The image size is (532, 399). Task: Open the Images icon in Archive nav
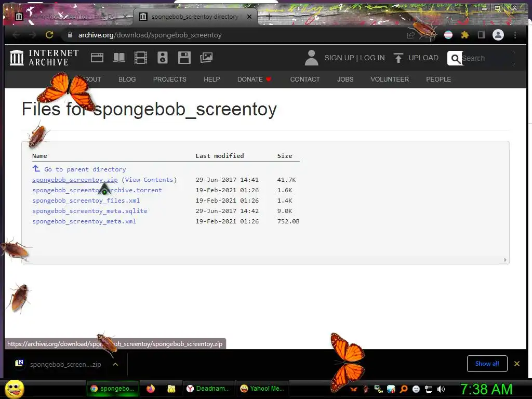click(206, 58)
